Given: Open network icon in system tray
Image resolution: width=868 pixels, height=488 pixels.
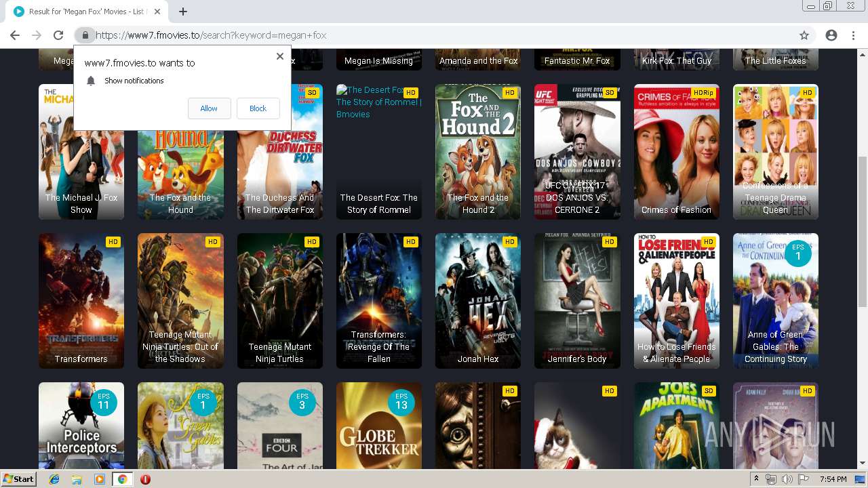Looking at the screenshot, I should (x=771, y=479).
